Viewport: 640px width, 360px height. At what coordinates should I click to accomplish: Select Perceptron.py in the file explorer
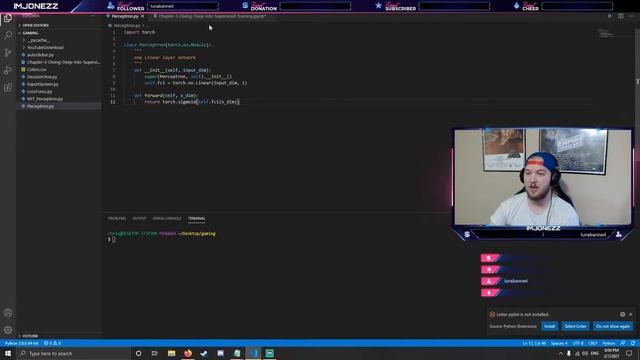click(59, 106)
